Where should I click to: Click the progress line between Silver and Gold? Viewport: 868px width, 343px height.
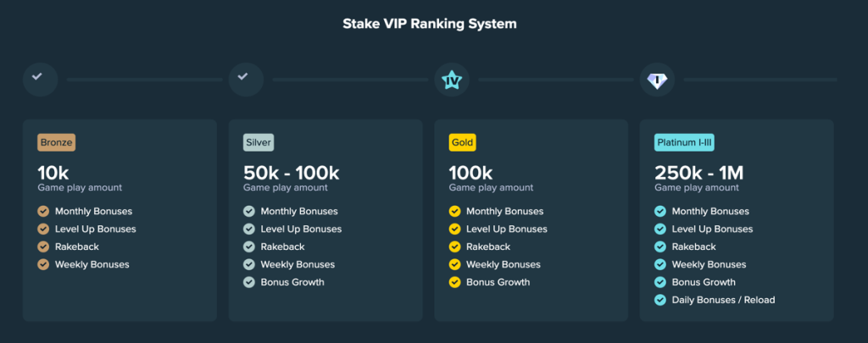pyautogui.click(x=350, y=80)
